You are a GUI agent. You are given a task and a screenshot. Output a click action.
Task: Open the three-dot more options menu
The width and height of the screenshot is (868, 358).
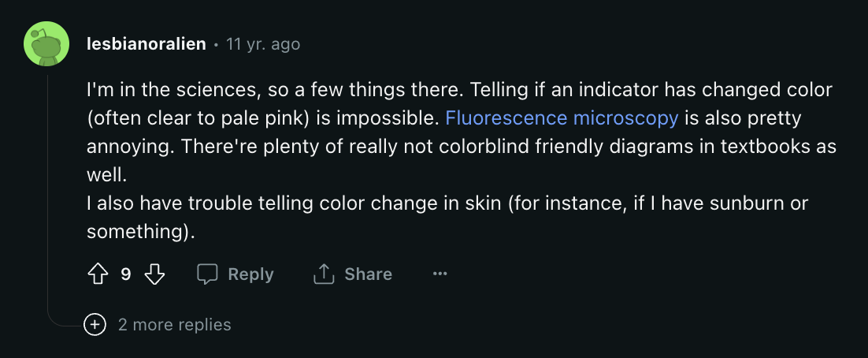pos(440,274)
